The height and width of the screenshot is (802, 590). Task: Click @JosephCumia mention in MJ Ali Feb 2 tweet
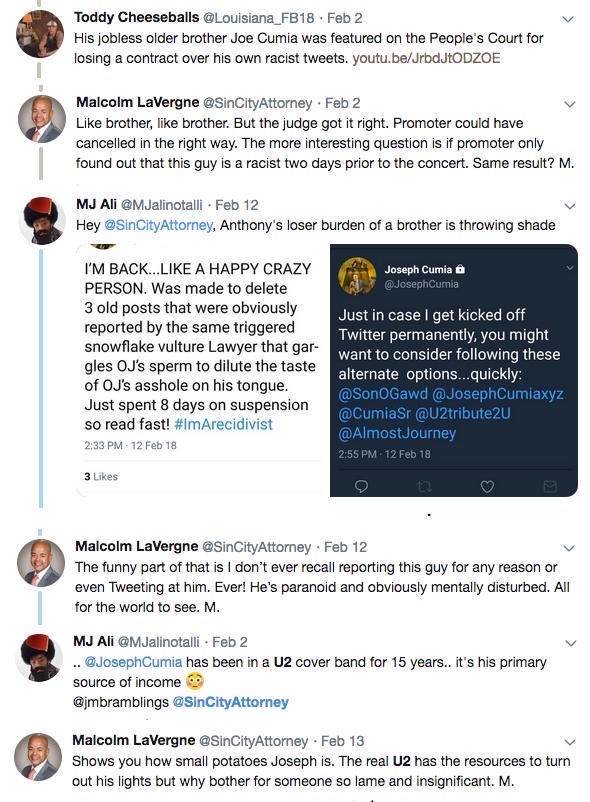(x=133, y=662)
